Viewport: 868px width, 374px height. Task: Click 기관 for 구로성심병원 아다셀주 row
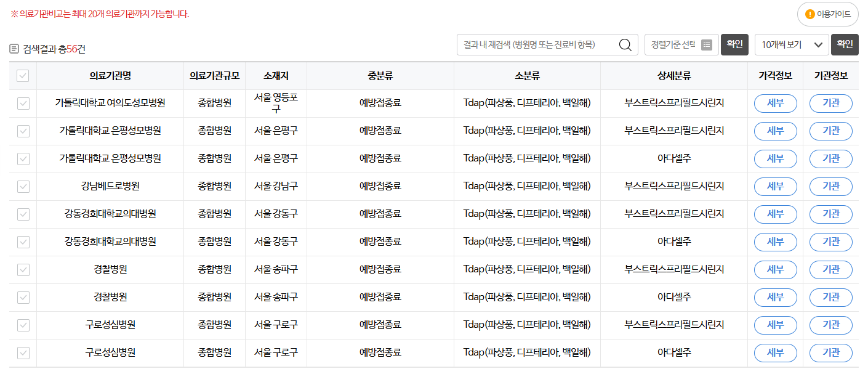point(830,353)
